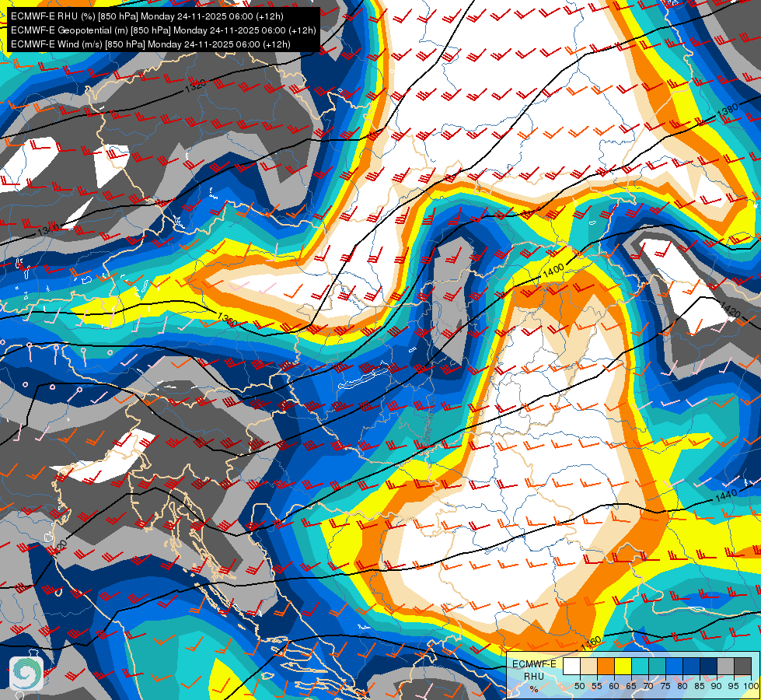Screen dimensions: 761x700
Task: Click the dark gray 95-100% legend swatch
Action: [x=742, y=666]
